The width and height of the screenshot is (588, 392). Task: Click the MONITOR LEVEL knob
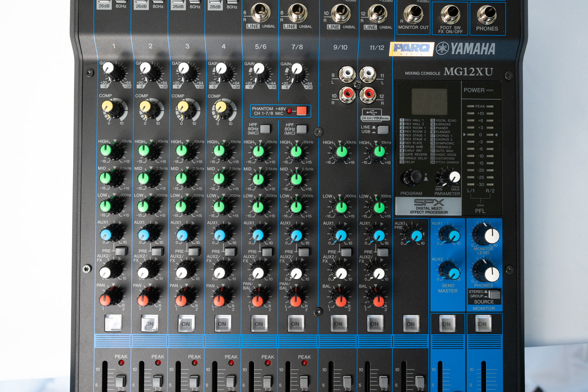pyautogui.click(x=486, y=234)
